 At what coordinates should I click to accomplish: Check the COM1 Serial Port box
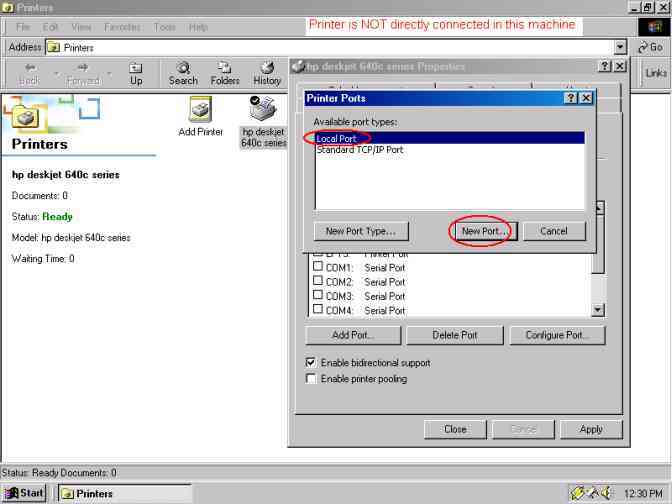[318, 268]
